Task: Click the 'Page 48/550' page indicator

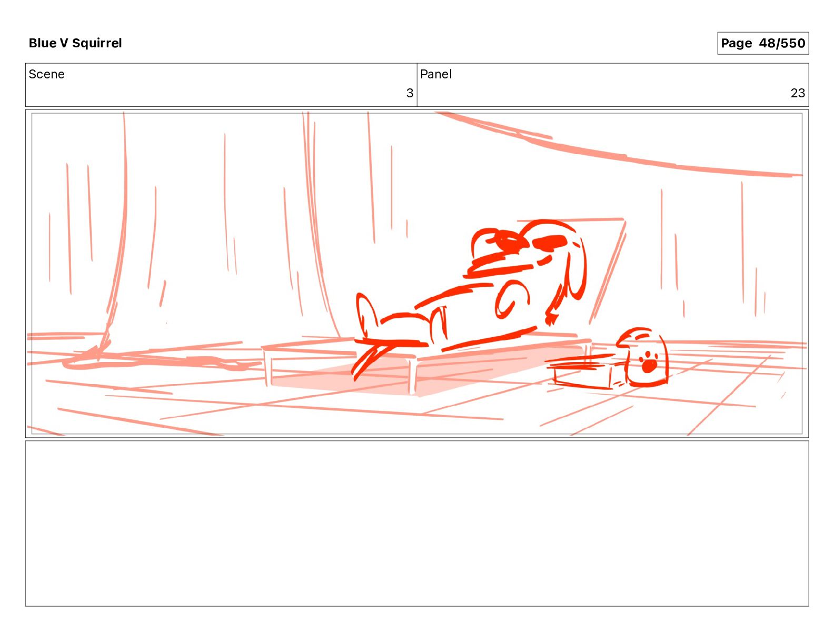Action: (763, 43)
